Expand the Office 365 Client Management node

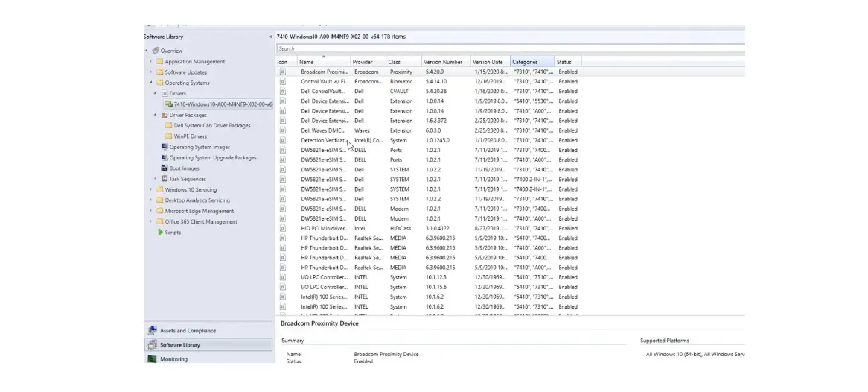click(x=151, y=222)
